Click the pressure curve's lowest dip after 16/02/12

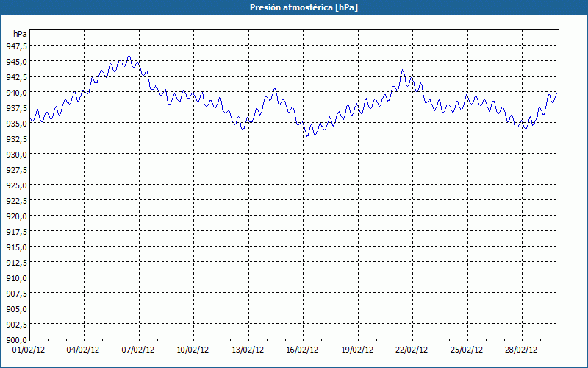click(307, 136)
